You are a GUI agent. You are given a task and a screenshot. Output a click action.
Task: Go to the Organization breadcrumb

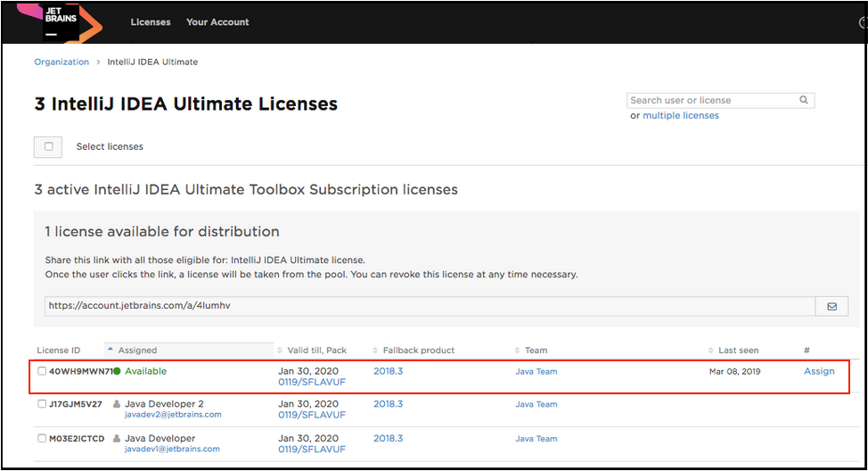(61, 62)
